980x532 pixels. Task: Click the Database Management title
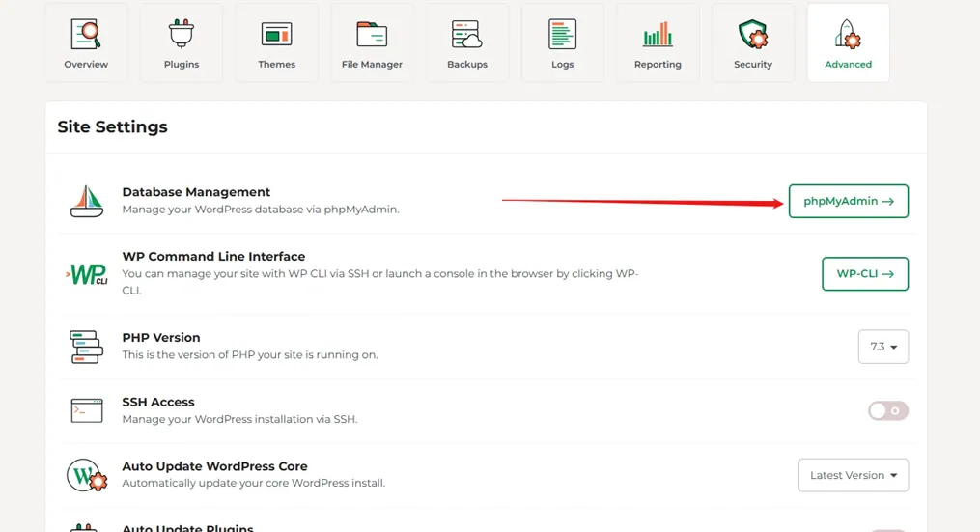(196, 192)
